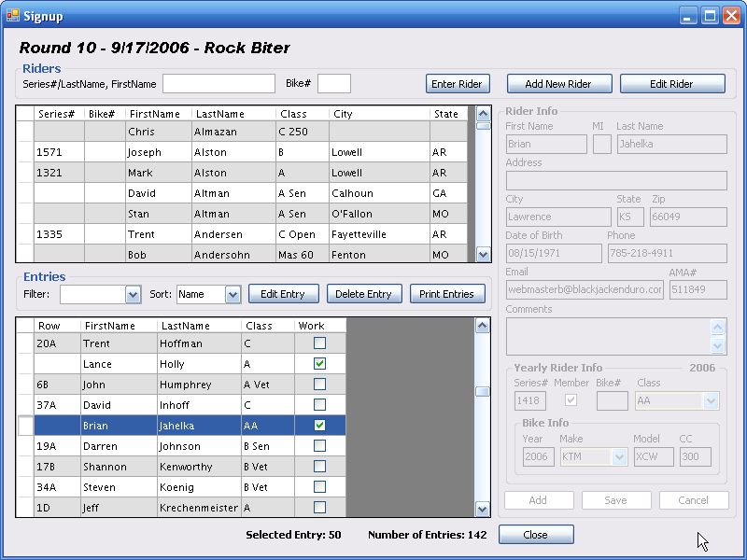Select the Darren Johnson entry row

187,446
